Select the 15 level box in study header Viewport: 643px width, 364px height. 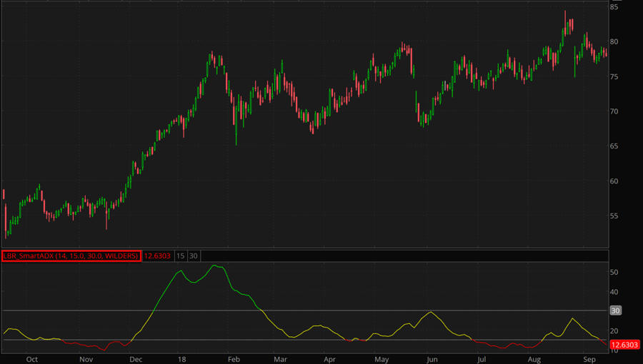(181, 256)
